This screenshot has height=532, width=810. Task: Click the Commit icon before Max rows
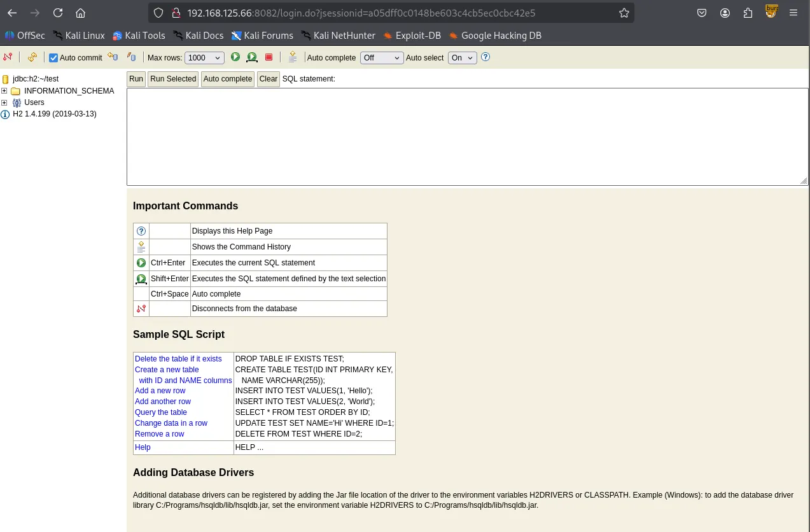[131, 57]
